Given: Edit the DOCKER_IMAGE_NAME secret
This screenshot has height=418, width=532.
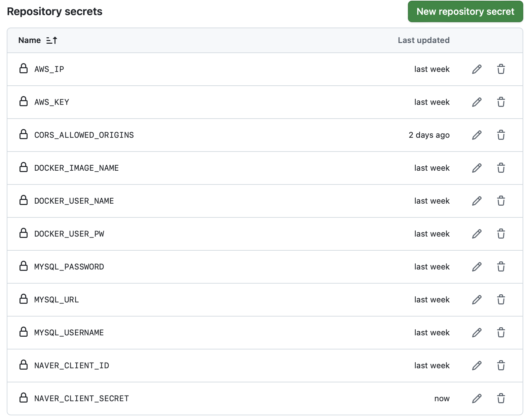Looking at the screenshot, I should tap(477, 168).
